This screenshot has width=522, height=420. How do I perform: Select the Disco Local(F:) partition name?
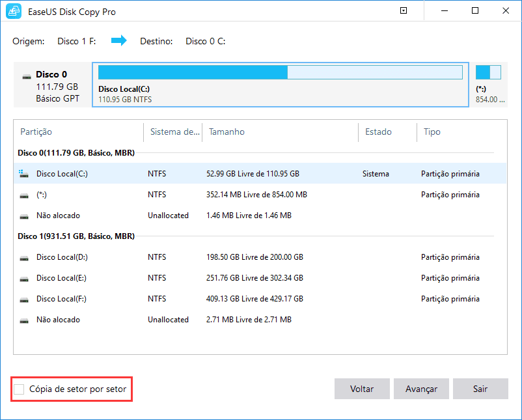[61, 299]
